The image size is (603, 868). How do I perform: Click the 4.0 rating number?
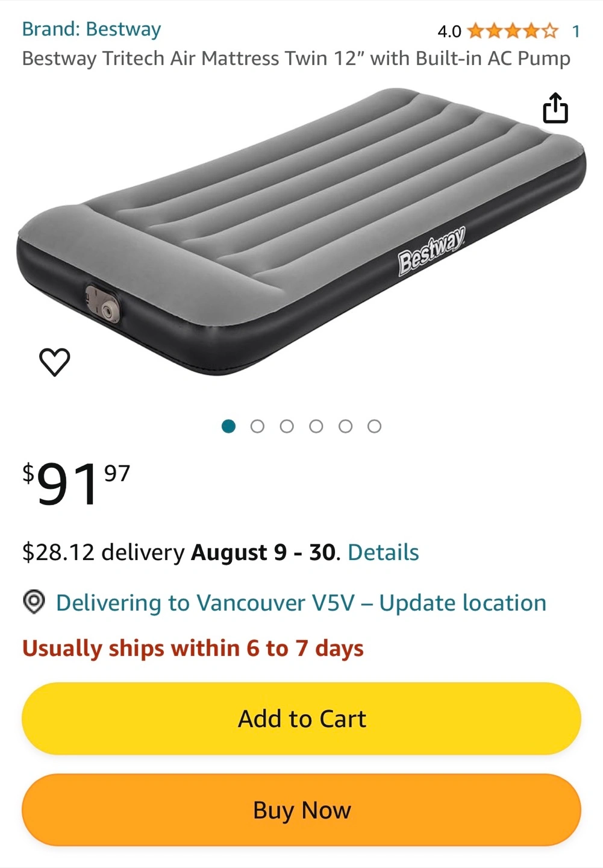point(449,31)
